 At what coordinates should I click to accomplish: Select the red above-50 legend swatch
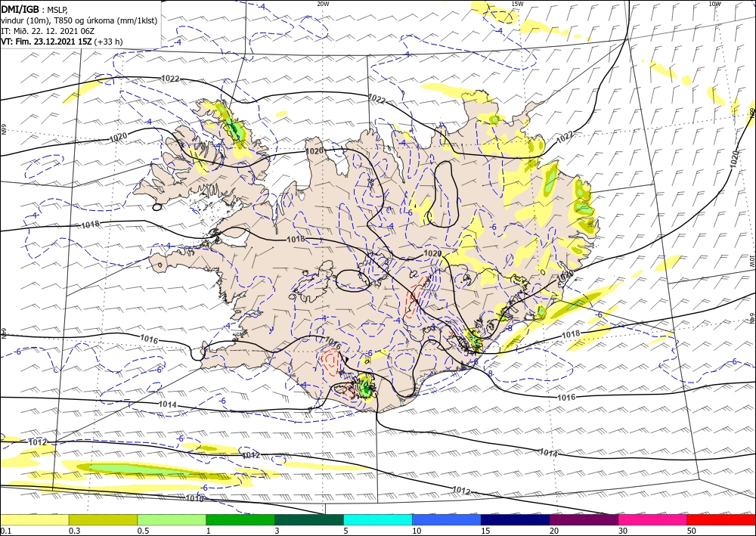pyautogui.click(x=721, y=519)
